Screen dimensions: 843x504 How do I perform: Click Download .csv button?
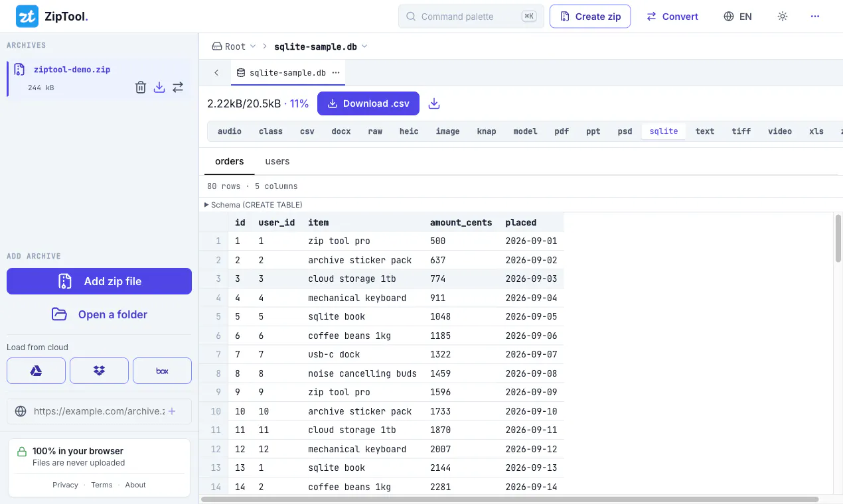(x=368, y=103)
